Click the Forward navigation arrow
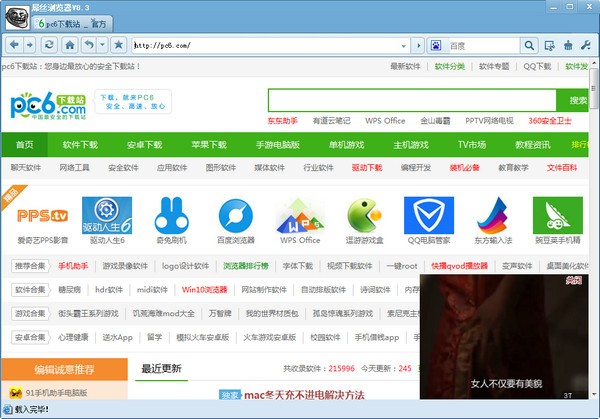The height and width of the screenshot is (419, 600). (32, 45)
